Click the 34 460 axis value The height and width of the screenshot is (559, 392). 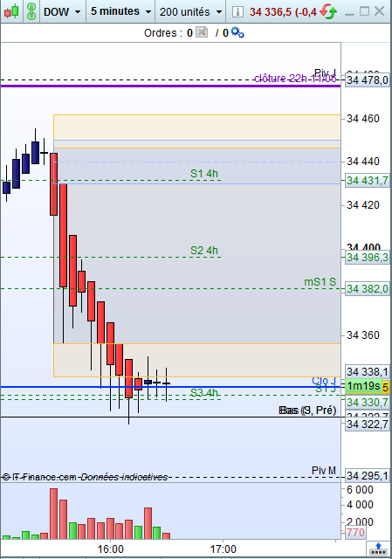click(x=363, y=119)
